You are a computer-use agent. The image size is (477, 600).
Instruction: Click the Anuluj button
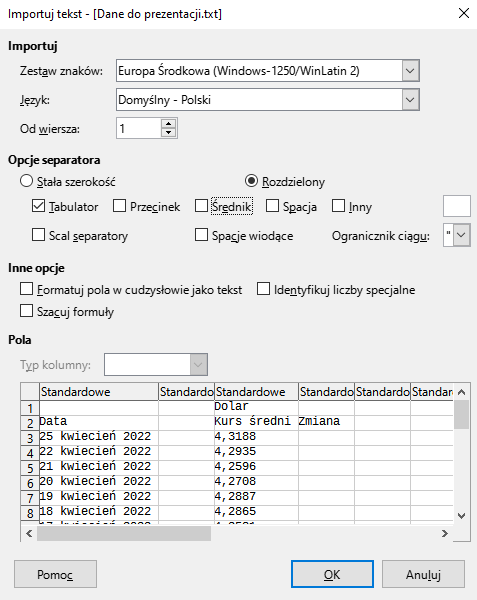coord(423,574)
